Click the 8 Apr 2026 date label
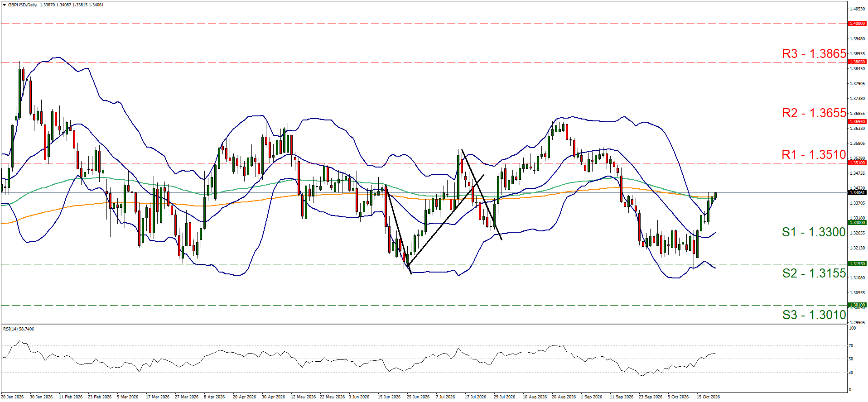 214,397
